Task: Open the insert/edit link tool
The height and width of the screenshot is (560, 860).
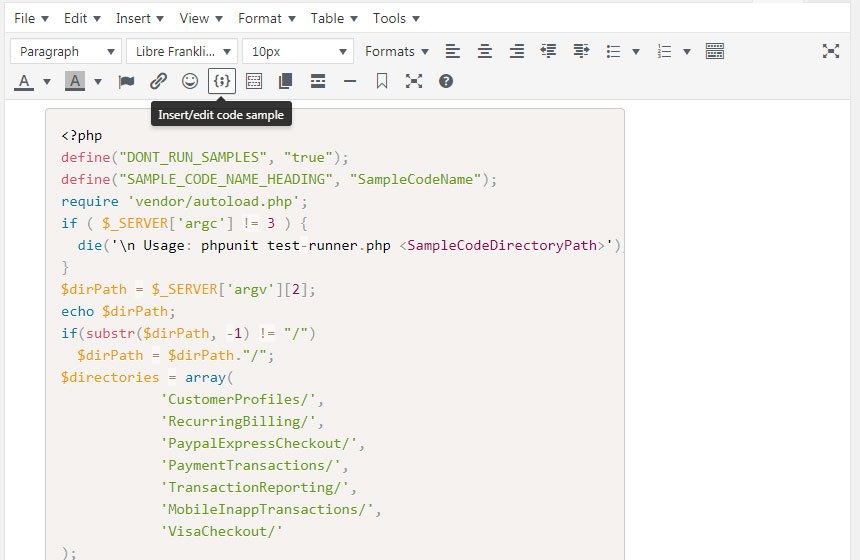Action: pyautogui.click(x=158, y=81)
